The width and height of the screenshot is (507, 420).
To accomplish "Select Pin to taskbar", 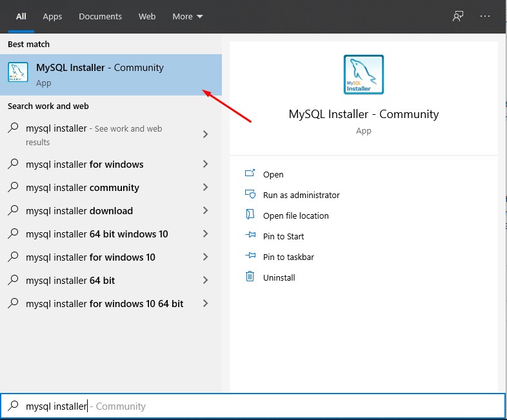I will point(288,257).
